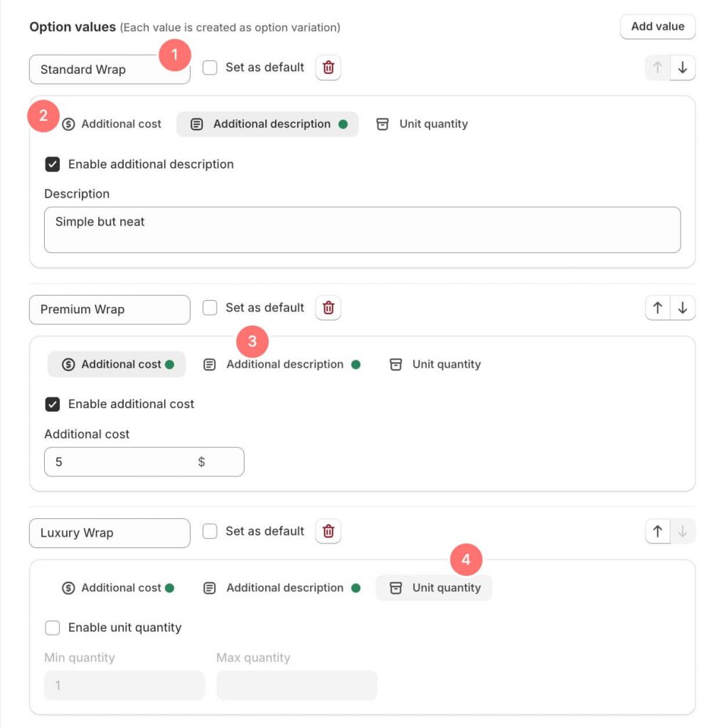Focus the Additional cost amount field
Screen dimensions: 721x728
coord(144,462)
